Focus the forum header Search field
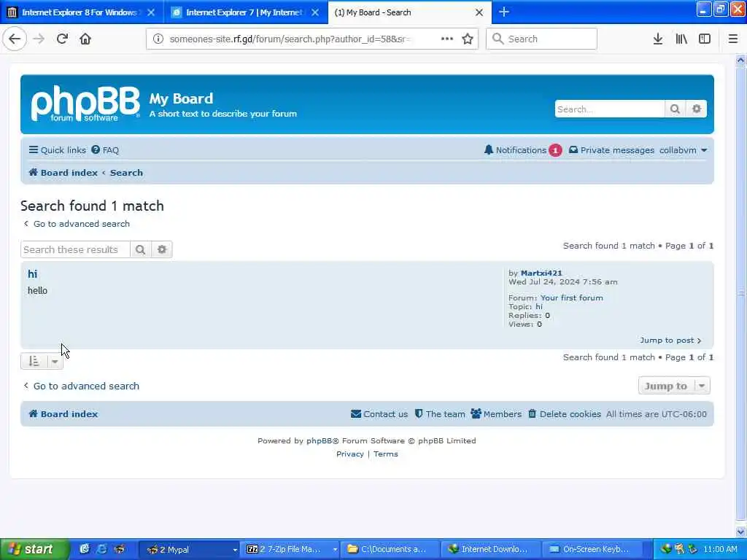 pos(610,109)
